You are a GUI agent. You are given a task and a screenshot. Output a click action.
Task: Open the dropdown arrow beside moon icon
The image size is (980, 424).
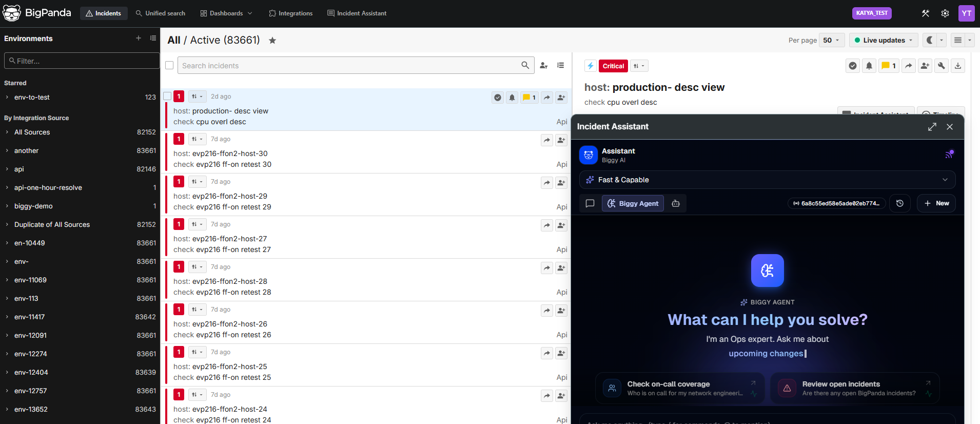click(x=942, y=40)
